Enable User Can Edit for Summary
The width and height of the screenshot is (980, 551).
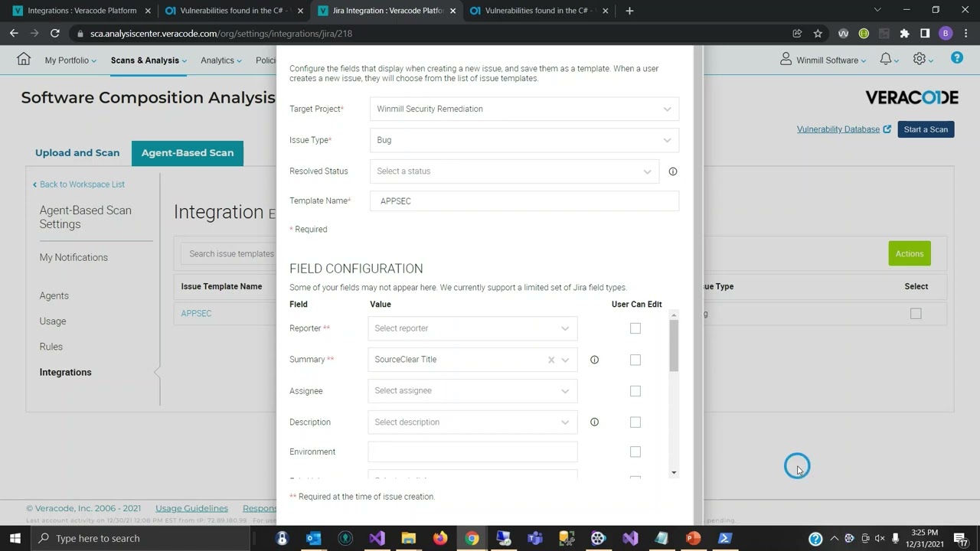[x=635, y=360]
